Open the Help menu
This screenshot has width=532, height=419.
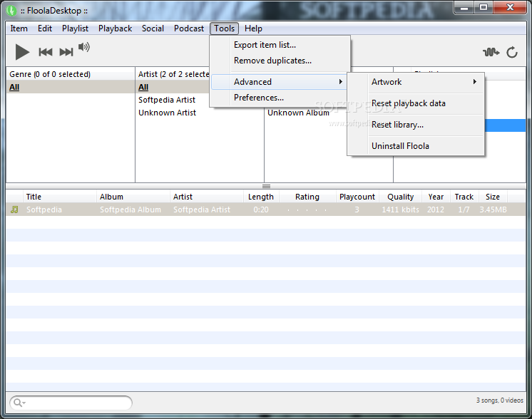253,29
